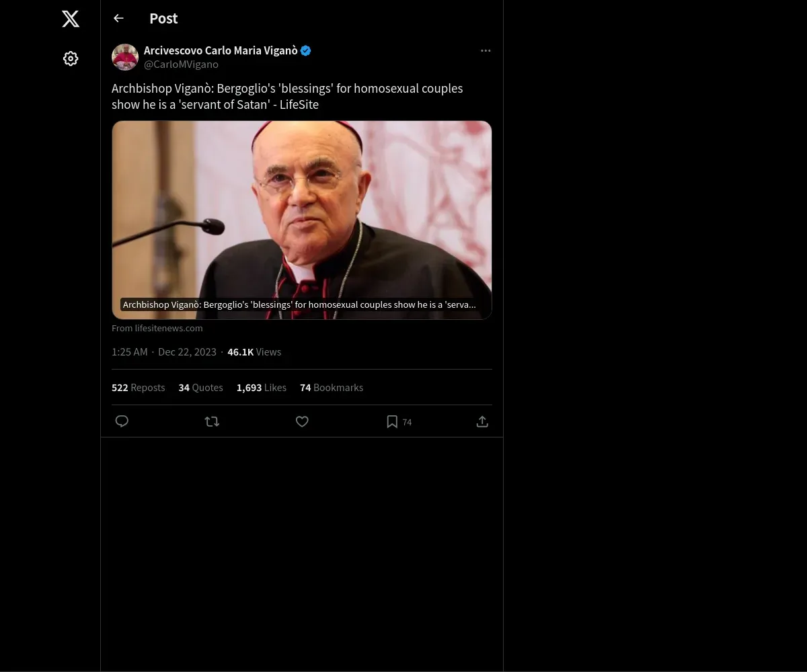
Task: Click the blue verified badge
Action: tap(306, 50)
